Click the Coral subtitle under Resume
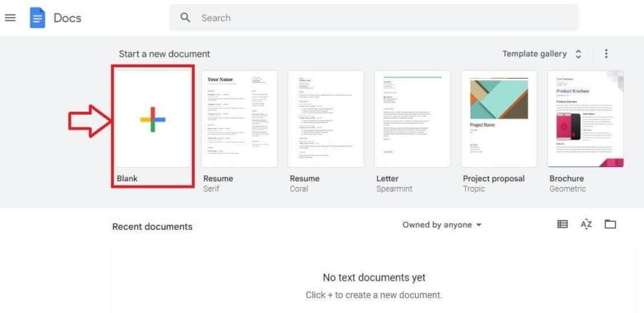The width and height of the screenshot is (644, 313). (298, 189)
